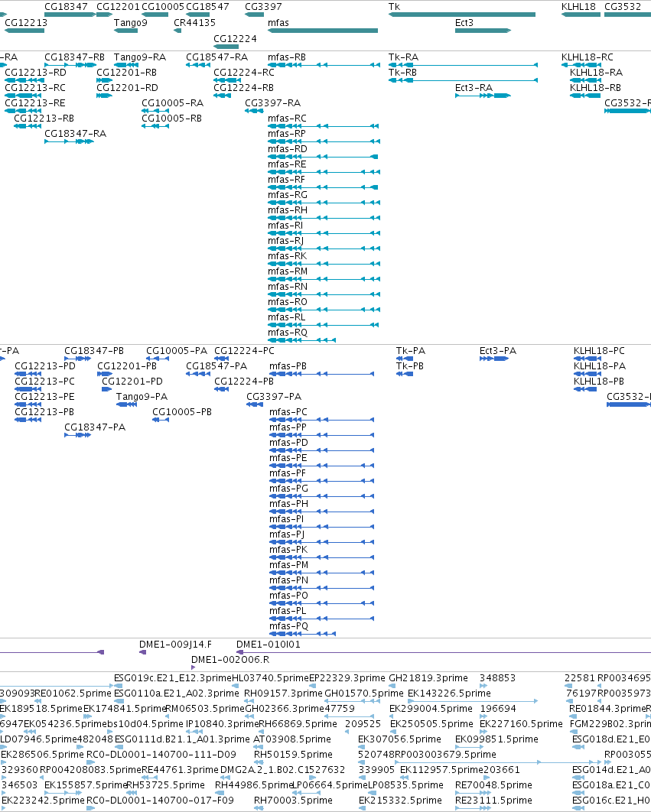Click EST GH21819.3prime
651x812 pixels.
click(x=428, y=678)
